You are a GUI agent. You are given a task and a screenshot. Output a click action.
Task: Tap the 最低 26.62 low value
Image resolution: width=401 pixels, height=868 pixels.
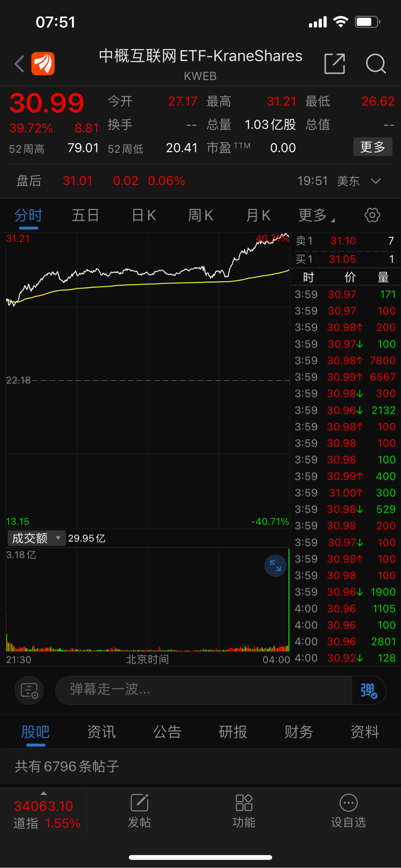[378, 101]
